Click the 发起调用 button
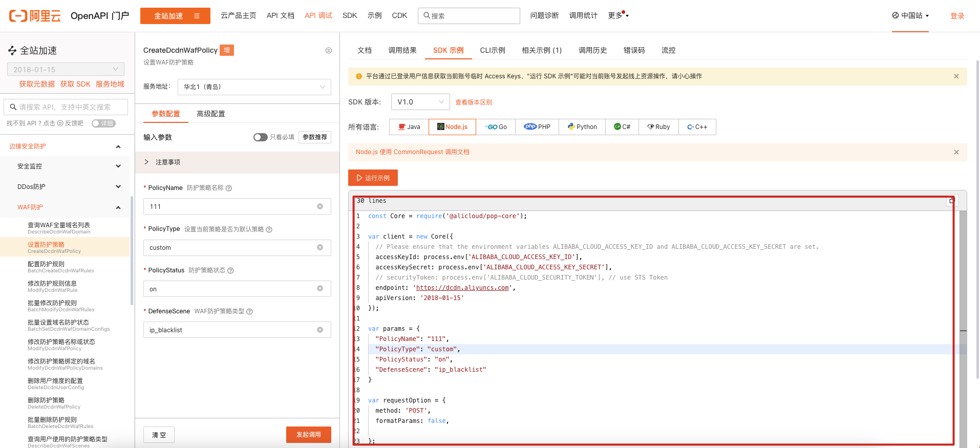The width and height of the screenshot is (980, 448). [x=309, y=435]
